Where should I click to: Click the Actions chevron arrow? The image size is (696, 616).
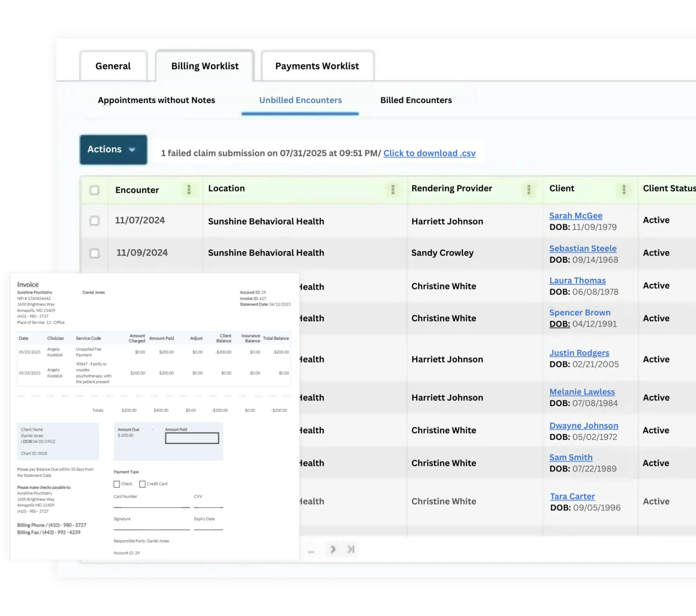click(x=133, y=149)
